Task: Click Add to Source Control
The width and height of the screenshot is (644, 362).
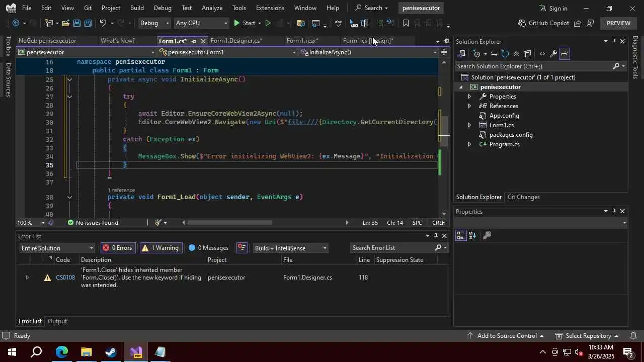Action: click(x=506, y=336)
